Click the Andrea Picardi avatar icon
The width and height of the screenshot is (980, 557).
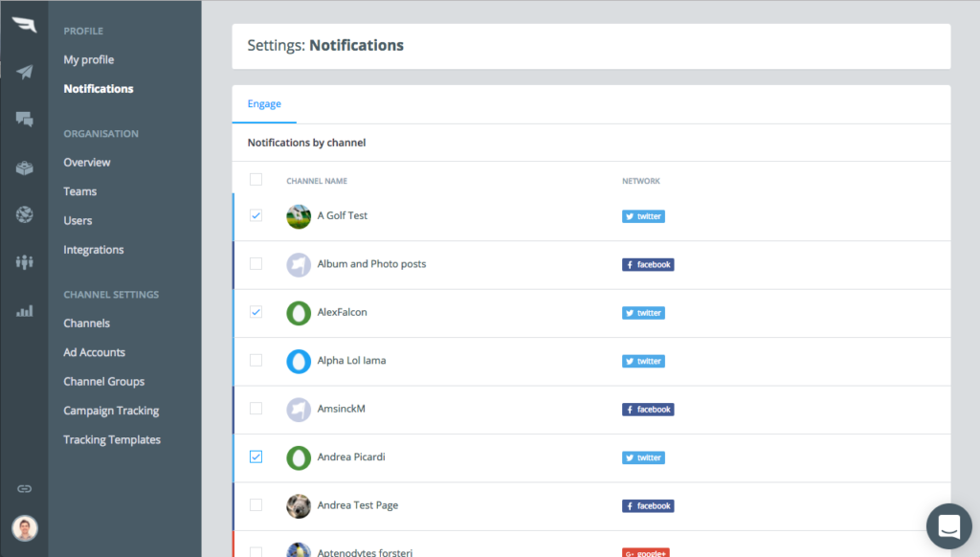click(x=299, y=457)
